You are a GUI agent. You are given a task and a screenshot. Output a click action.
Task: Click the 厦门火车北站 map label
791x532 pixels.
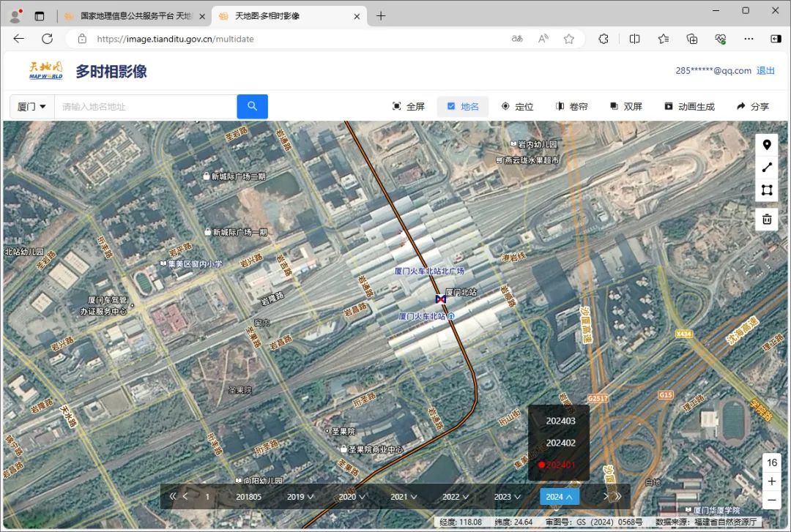(423, 316)
